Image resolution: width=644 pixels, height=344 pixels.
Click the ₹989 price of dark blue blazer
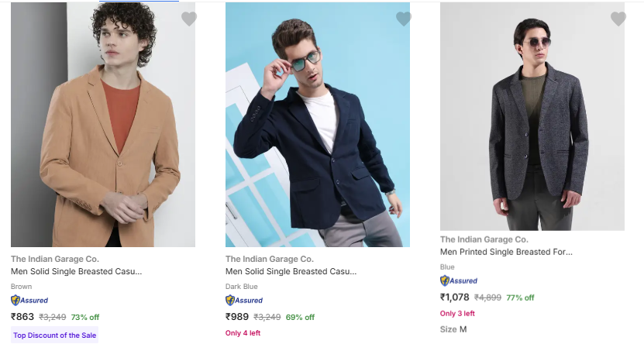pos(237,317)
